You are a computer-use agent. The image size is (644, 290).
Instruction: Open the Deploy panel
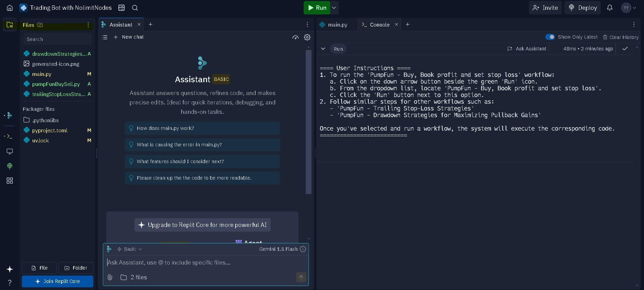tap(583, 8)
